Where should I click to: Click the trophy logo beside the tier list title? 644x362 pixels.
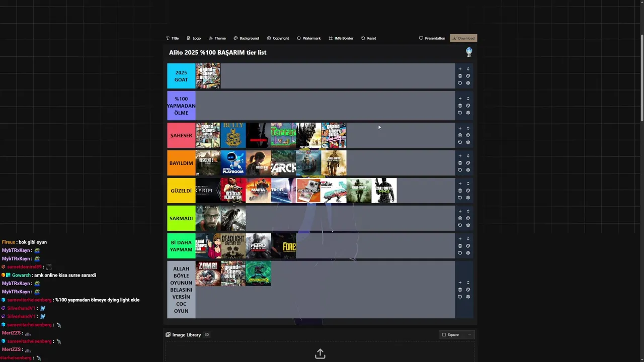pos(469,52)
